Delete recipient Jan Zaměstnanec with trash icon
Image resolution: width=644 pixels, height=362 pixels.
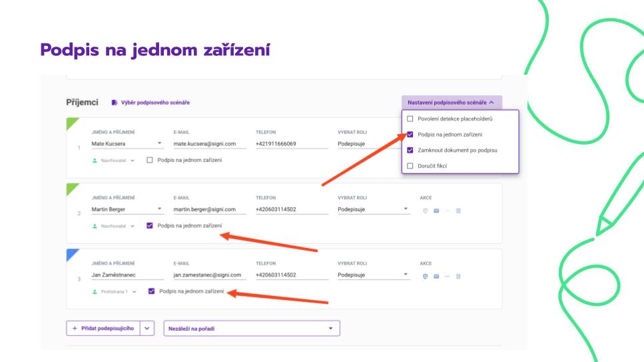[x=458, y=276]
